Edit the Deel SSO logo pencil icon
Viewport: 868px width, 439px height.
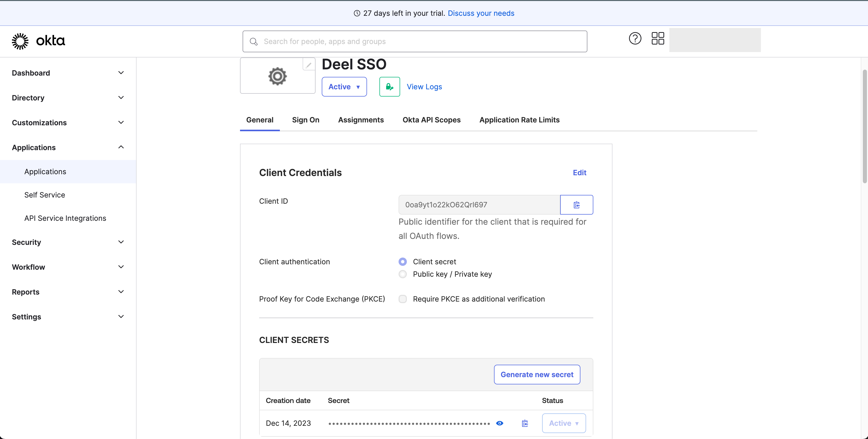pyautogui.click(x=308, y=64)
